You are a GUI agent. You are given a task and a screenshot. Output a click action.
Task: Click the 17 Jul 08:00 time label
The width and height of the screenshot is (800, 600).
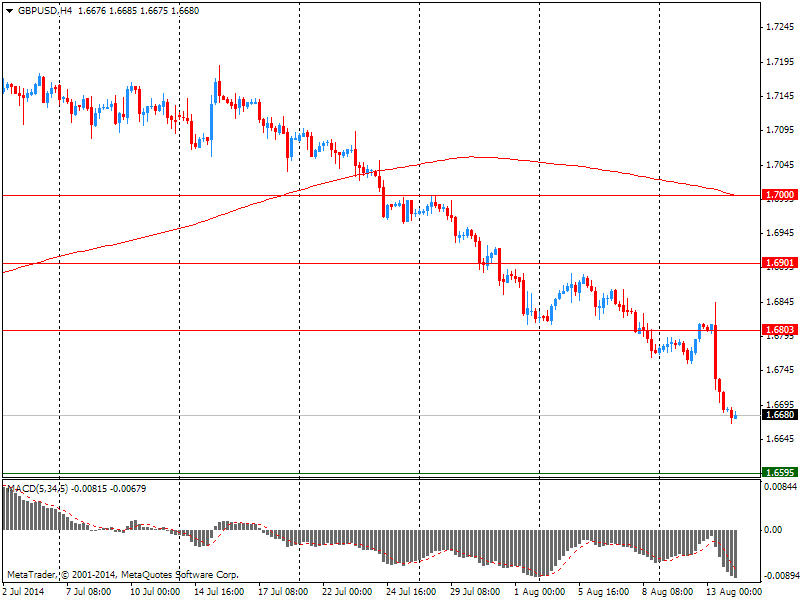click(283, 592)
